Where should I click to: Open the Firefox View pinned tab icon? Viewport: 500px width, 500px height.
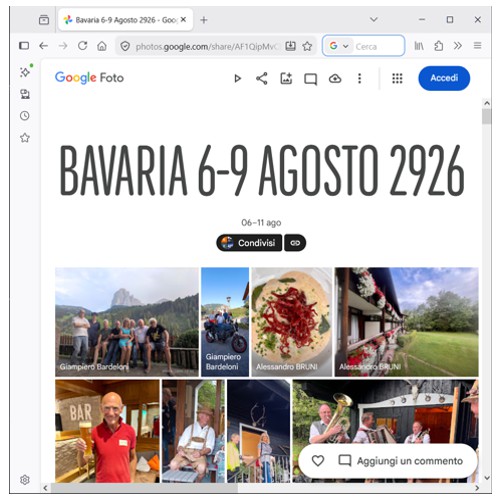tap(44, 20)
